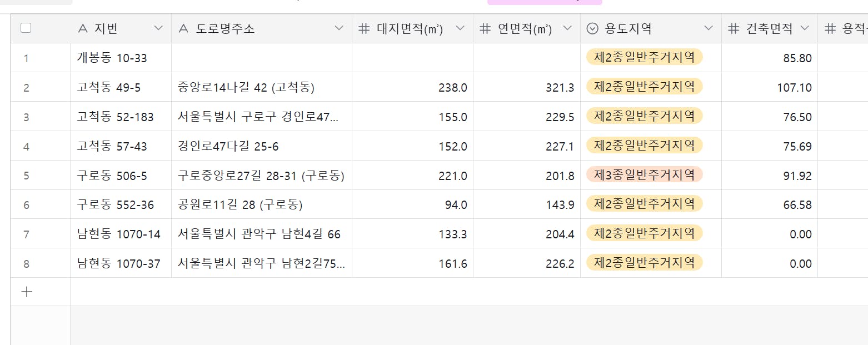Open 도로명주소 column dropdown arrow
The height and width of the screenshot is (345, 868).
[x=339, y=29]
